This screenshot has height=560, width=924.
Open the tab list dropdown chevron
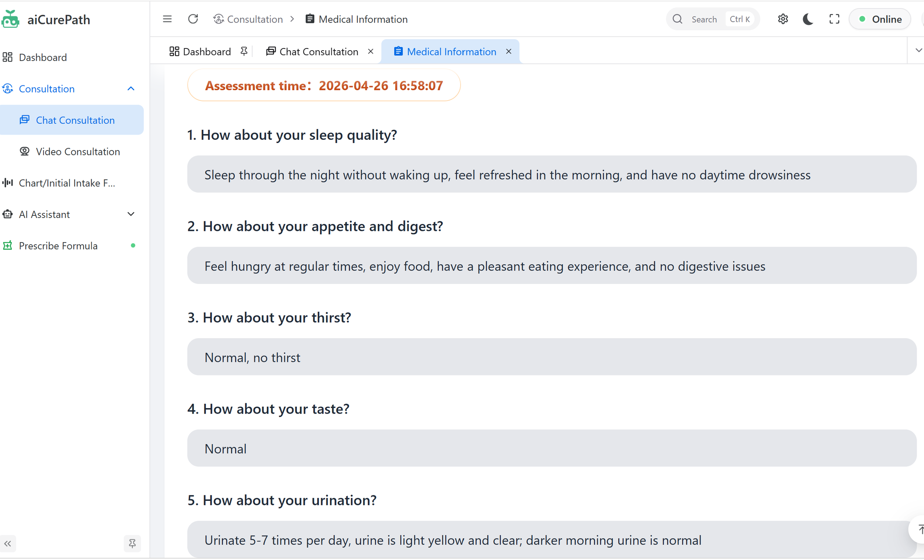(x=918, y=50)
